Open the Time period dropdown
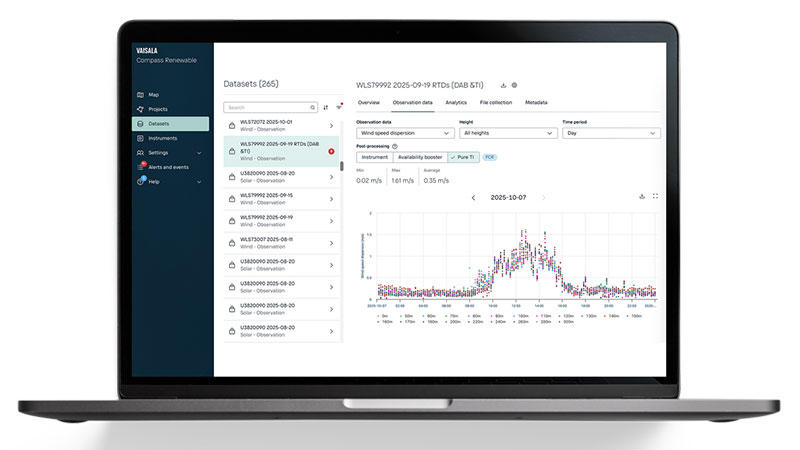Screen dimensions: 800x450 611,132
